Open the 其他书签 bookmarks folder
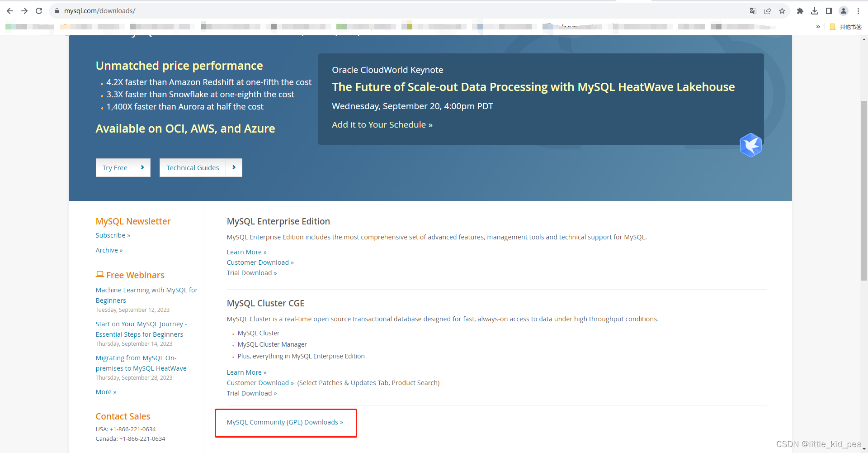 (846, 27)
